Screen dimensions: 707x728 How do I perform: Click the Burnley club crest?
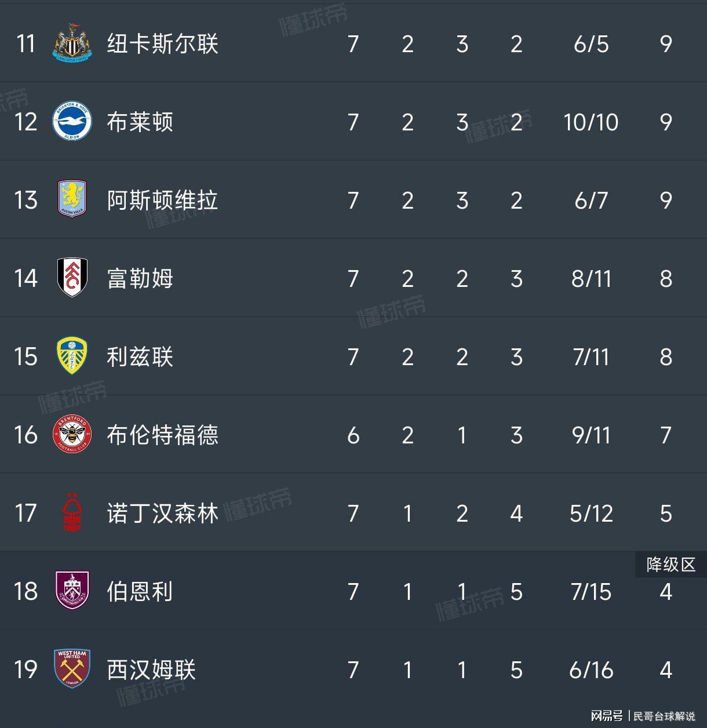pos(72,591)
